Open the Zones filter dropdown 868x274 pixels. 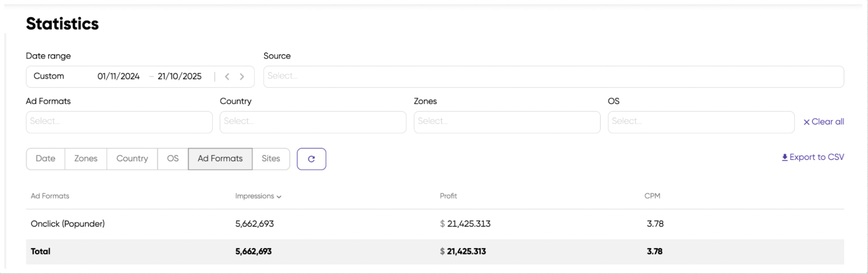tap(507, 122)
